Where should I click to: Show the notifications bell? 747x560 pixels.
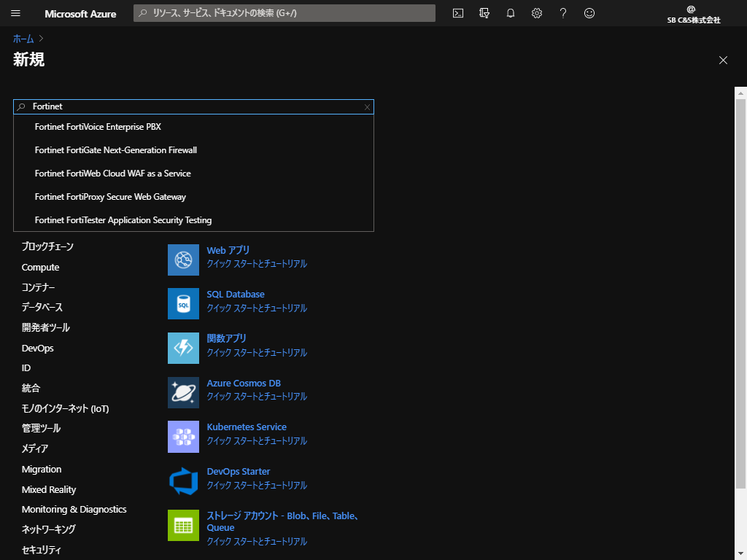(x=510, y=13)
